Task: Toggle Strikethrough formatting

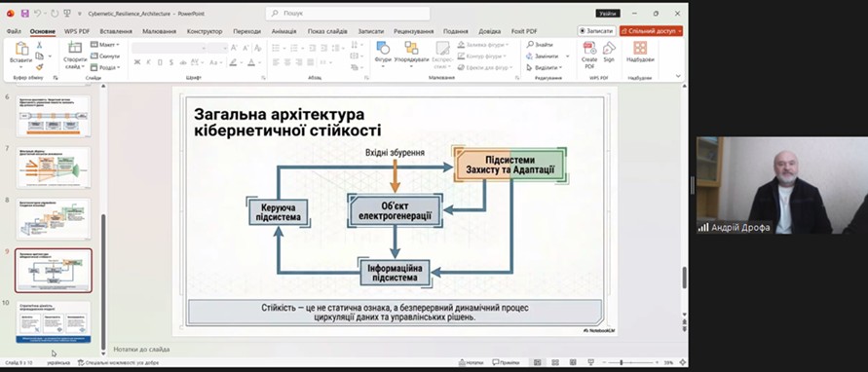Action: coord(183,62)
